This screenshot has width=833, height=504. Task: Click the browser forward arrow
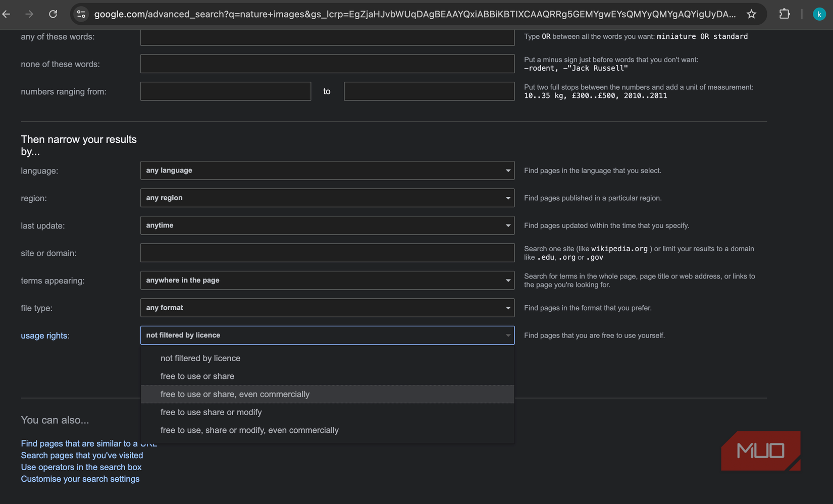(x=29, y=14)
